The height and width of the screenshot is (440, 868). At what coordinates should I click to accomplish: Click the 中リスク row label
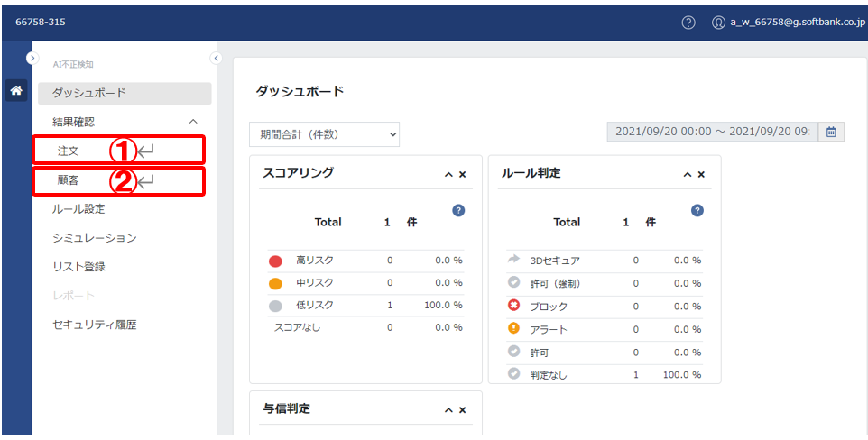[x=315, y=283]
